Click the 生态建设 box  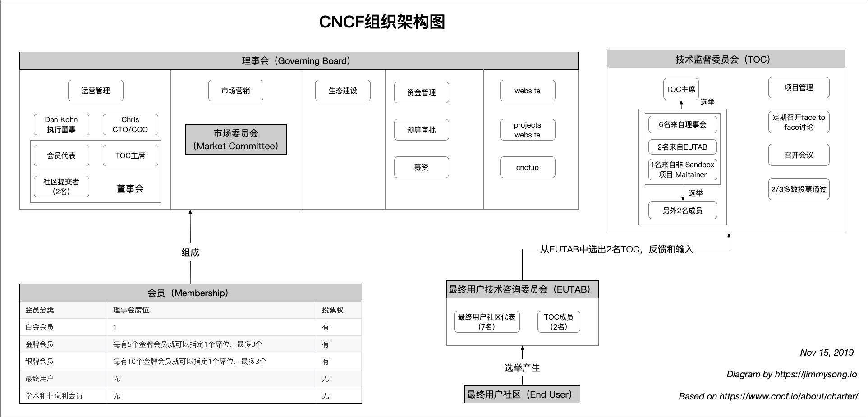point(343,91)
